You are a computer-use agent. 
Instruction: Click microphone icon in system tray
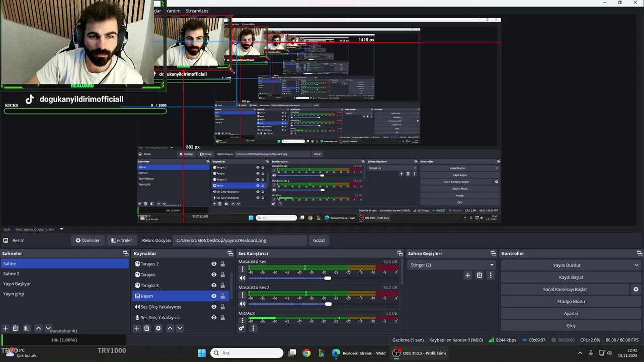pyautogui.click(x=591, y=353)
